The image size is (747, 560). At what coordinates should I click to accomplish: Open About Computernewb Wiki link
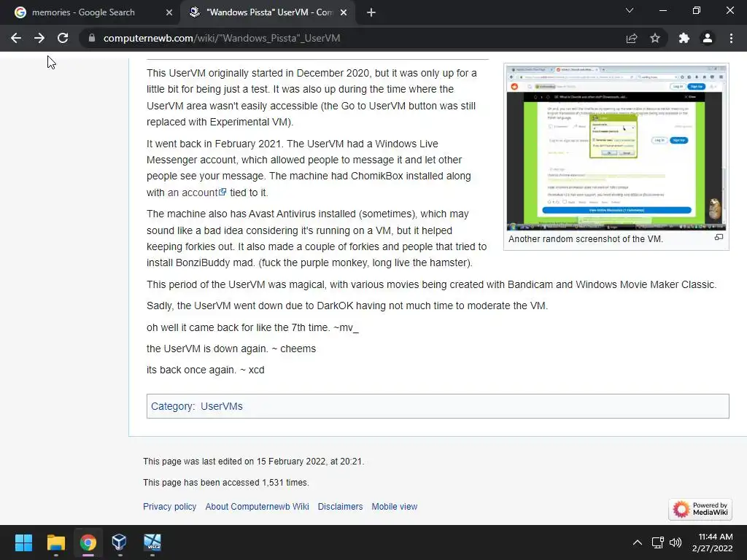258,507
